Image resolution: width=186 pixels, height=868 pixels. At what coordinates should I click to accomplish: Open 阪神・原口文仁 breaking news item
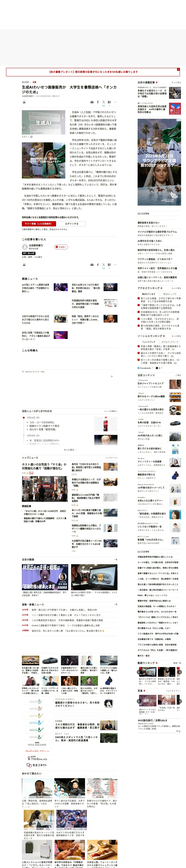tap(64, 610)
